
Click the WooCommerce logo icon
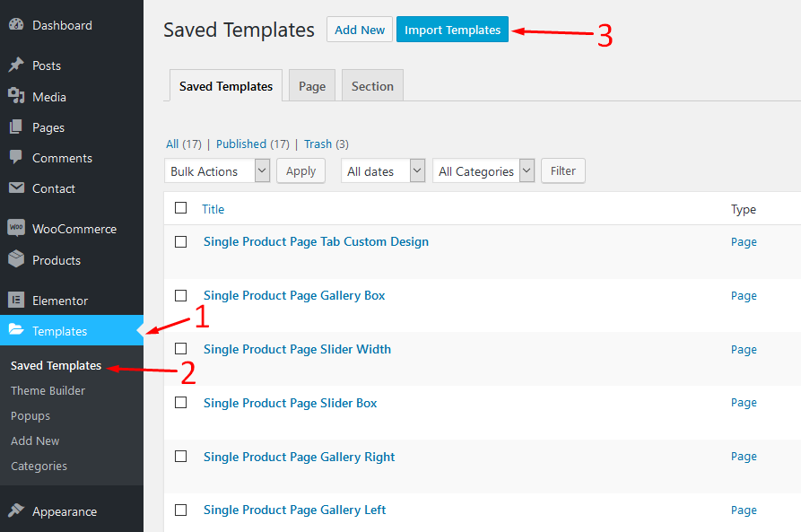click(x=16, y=228)
